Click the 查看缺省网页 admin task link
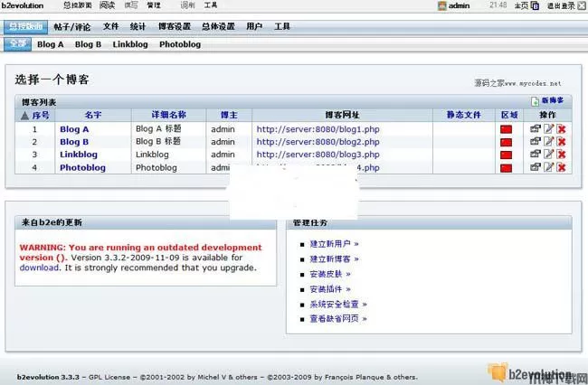 tap(338, 319)
